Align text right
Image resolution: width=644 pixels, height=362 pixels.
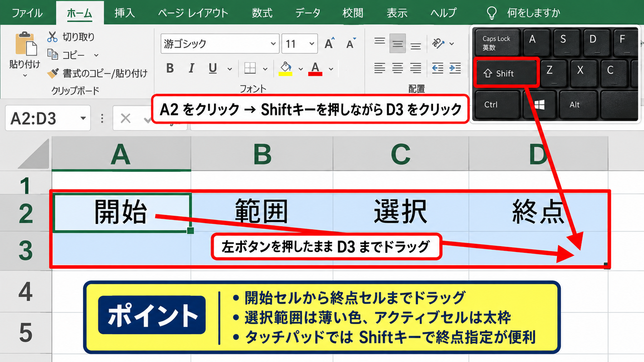[x=415, y=68]
